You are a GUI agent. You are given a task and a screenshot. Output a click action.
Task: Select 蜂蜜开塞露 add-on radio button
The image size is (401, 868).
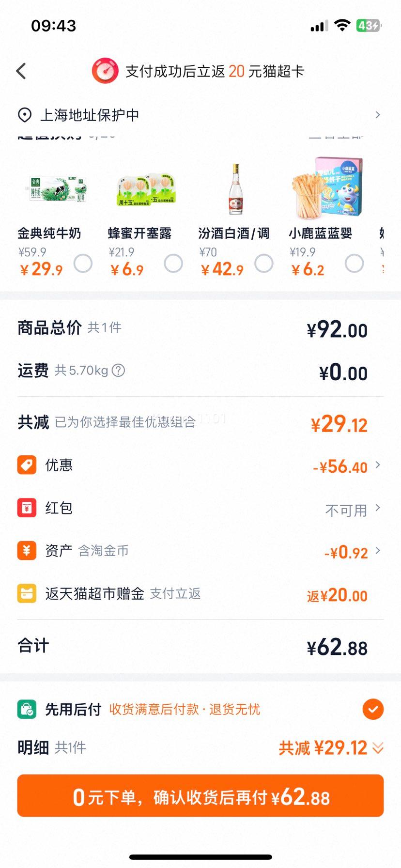173,263
